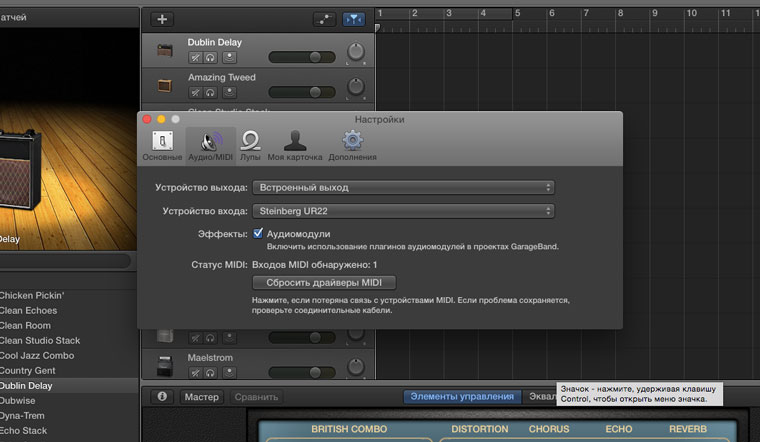Open the Моя карточка preferences tab
Screen dimensions: 760x442
295,146
